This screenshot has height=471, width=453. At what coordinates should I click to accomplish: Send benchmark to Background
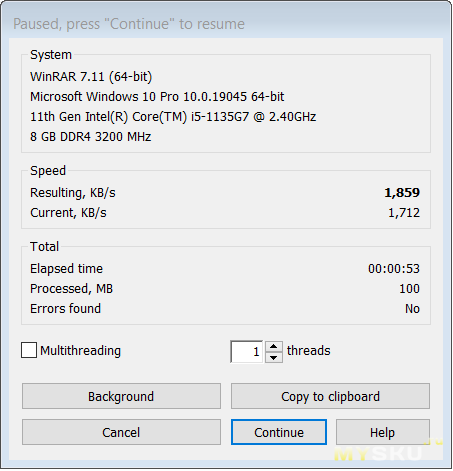tap(121, 396)
